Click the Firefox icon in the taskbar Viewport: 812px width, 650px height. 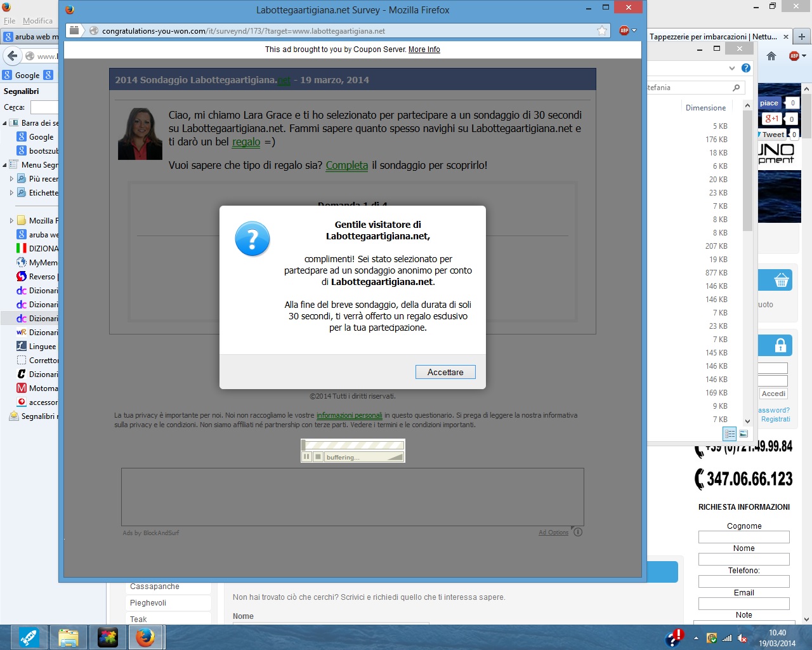coord(145,637)
